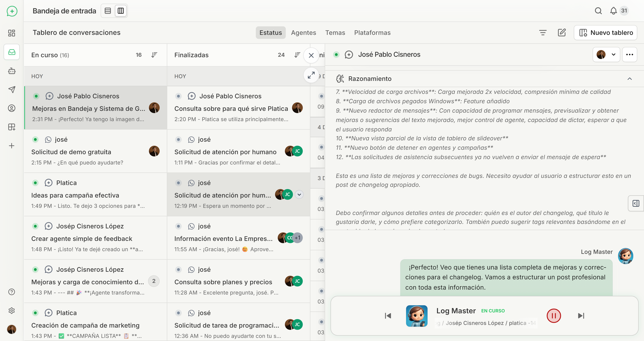The width and height of the screenshot is (644, 341).
Task: Switch to the Agentes tab
Action: click(x=303, y=32)
